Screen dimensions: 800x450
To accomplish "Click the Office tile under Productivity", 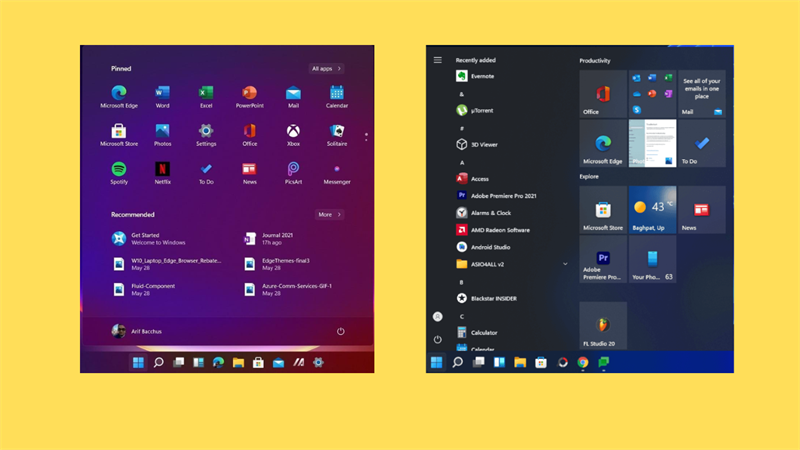I will (603, 94).
